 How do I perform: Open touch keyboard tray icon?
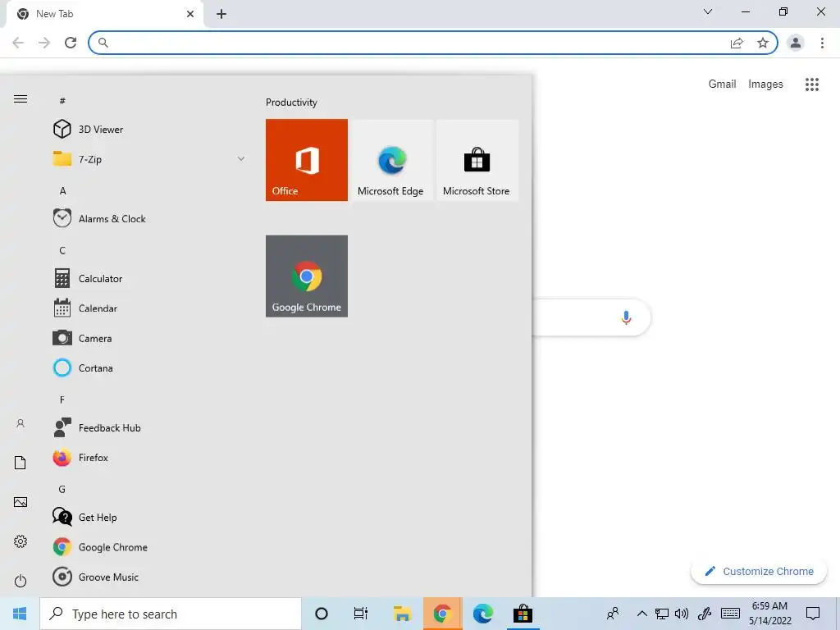[730, 614]
